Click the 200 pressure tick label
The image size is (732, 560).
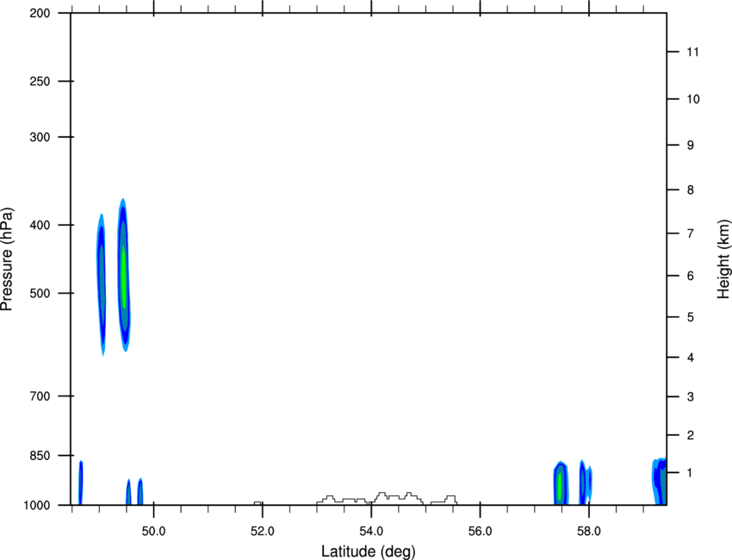click(40, 13)
